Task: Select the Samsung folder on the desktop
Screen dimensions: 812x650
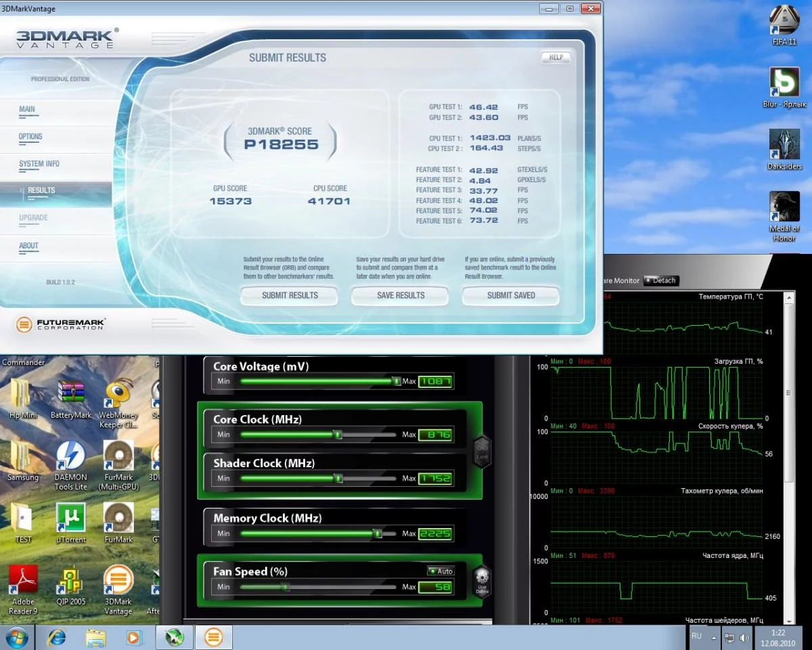Action: tap(23, 462)
